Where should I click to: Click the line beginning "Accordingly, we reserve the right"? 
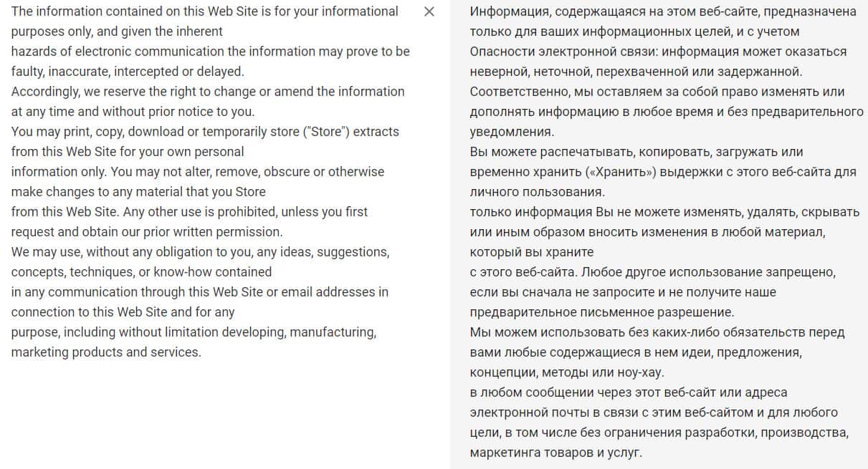(208, 92)
